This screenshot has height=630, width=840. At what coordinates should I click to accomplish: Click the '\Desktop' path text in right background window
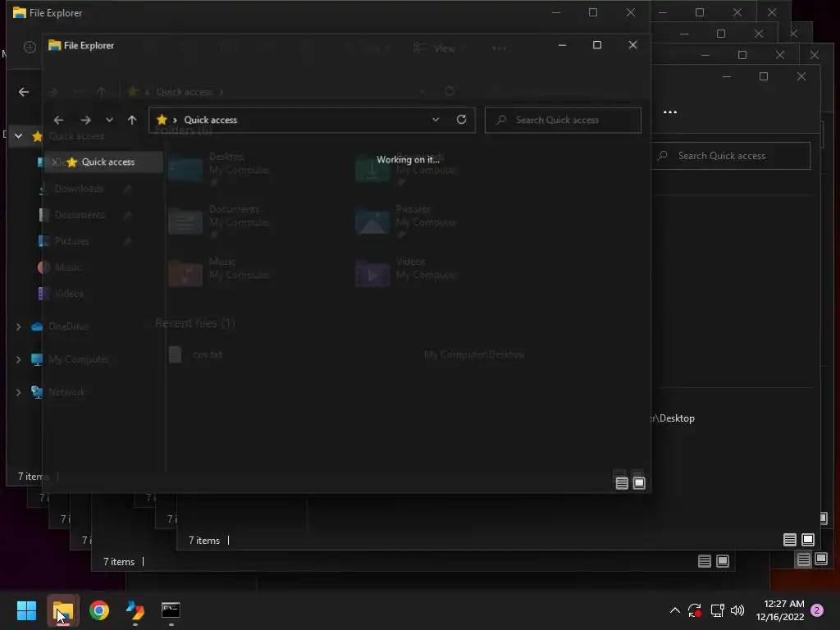click(674, 418)
